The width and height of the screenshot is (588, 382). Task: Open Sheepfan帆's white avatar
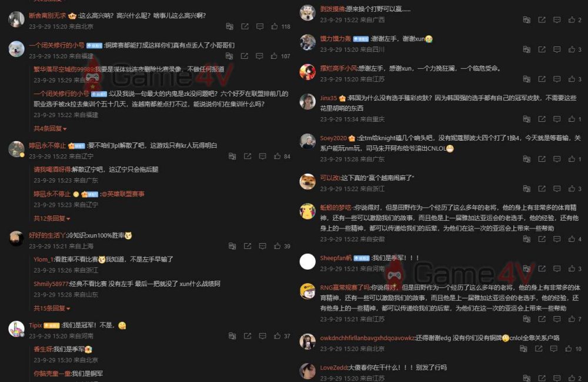[308, 261]
